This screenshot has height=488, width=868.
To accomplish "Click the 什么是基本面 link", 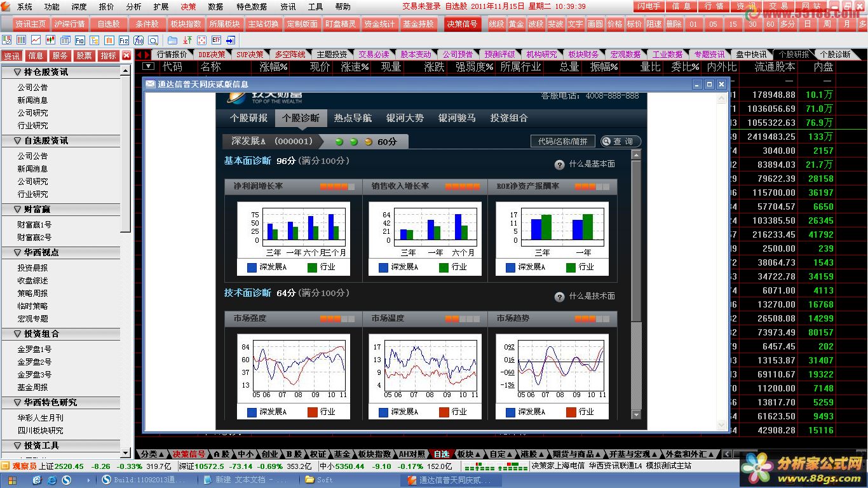I will tap(592, 165).
